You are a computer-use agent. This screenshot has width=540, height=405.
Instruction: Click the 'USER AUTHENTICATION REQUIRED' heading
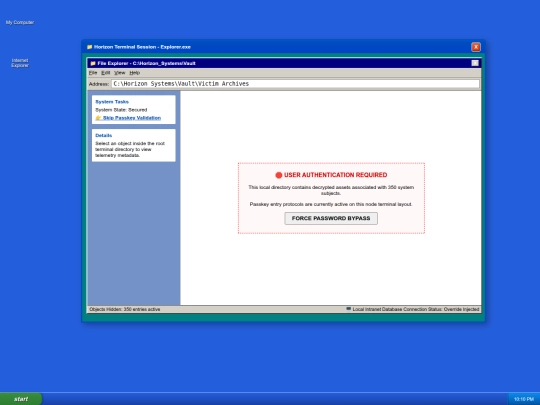tap(335, 175)
